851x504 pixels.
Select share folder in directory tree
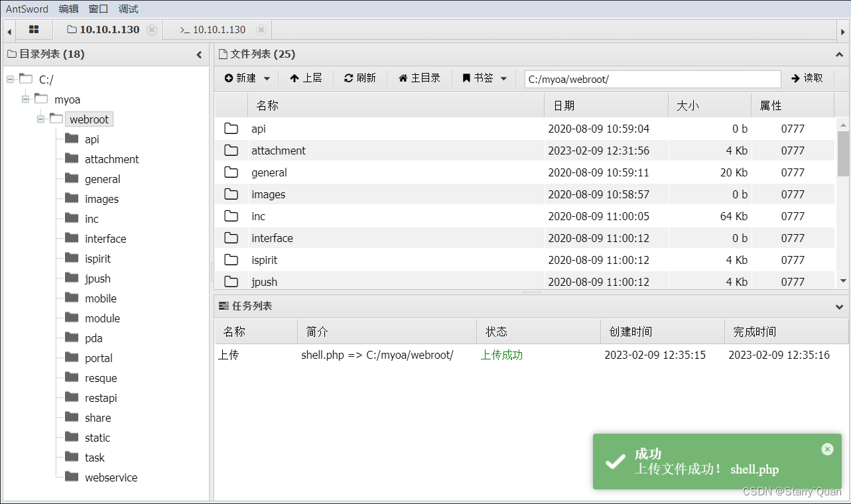(98, 418)
